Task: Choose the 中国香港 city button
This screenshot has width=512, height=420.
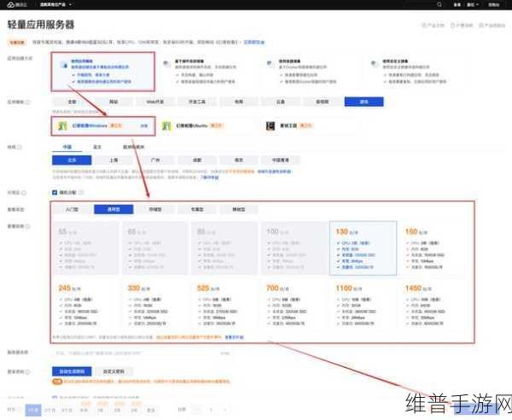Action: (x=281, y=160)
